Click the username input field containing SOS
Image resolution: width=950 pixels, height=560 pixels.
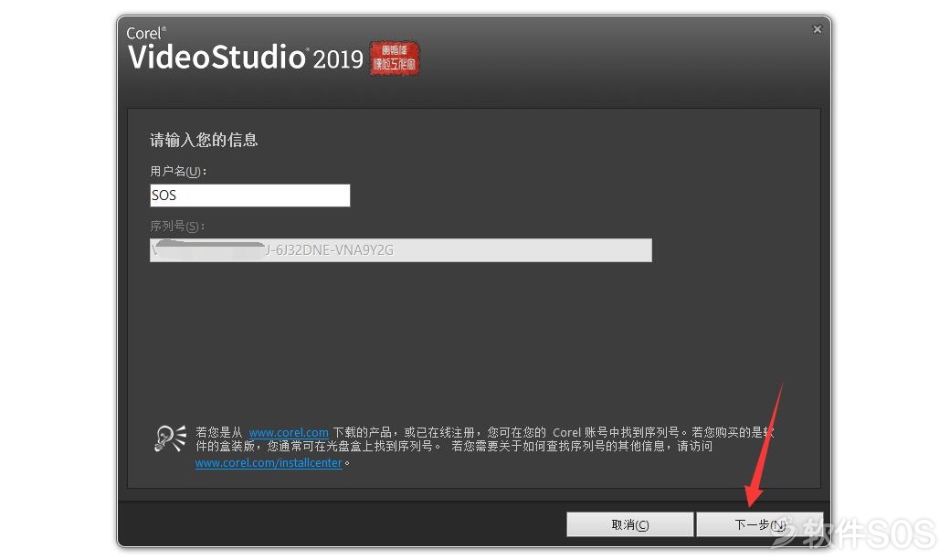[249, 195]
